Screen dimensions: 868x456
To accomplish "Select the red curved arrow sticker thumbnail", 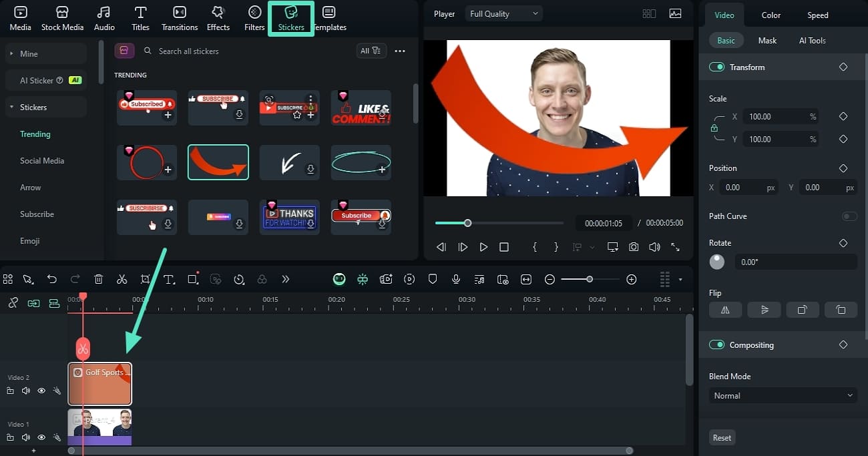I will point(218,162).
